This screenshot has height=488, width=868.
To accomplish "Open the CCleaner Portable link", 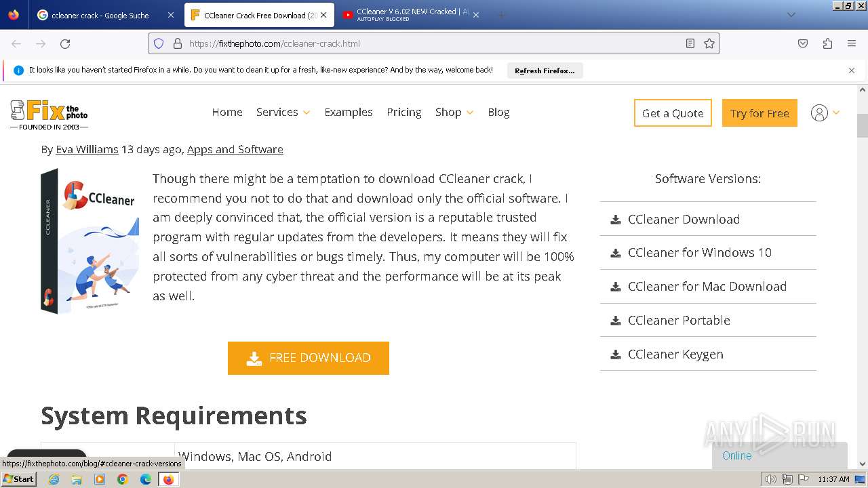I will click(x=679, y=321).
